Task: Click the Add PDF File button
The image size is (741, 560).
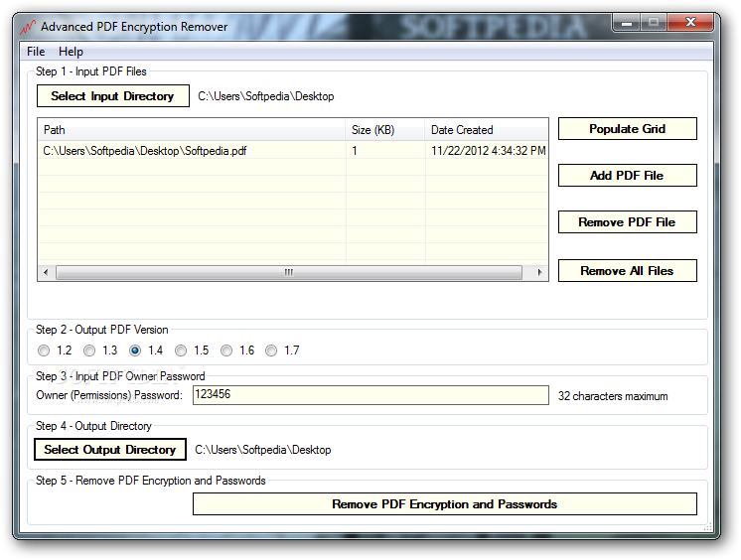Action: point(627,176)
